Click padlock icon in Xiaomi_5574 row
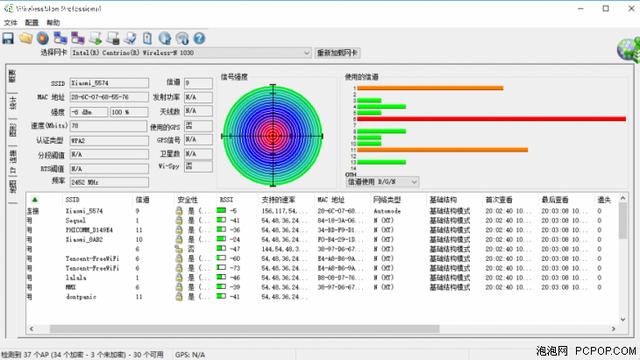The height and width of the screenshot is (360, 640). 179,211
